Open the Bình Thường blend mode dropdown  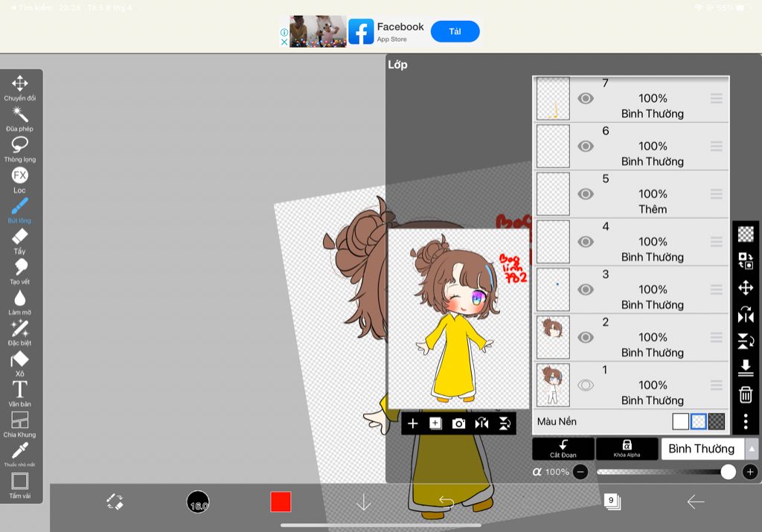coord(702,449)
